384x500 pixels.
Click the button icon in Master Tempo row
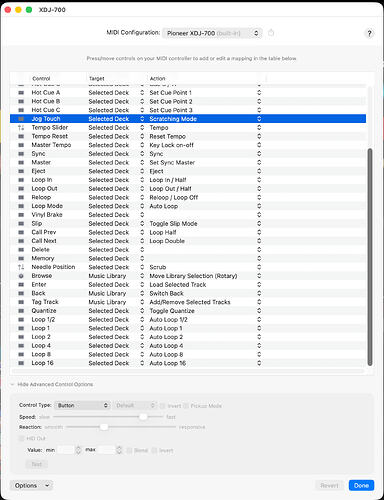pos(21,145)
